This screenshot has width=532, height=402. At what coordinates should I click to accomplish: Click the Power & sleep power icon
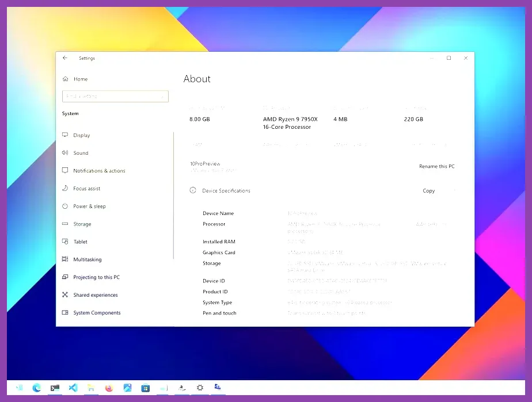pos(65,206)
